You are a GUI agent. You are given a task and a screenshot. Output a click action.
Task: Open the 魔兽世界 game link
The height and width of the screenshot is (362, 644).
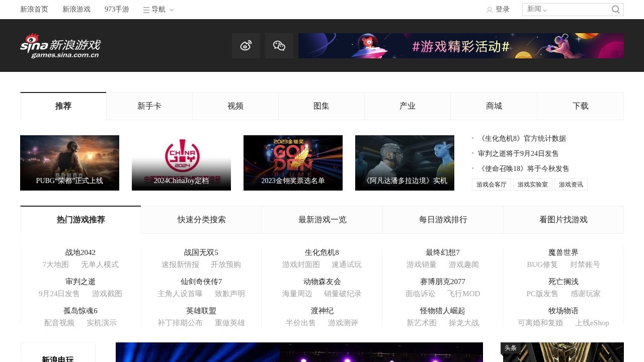(563, 252)
